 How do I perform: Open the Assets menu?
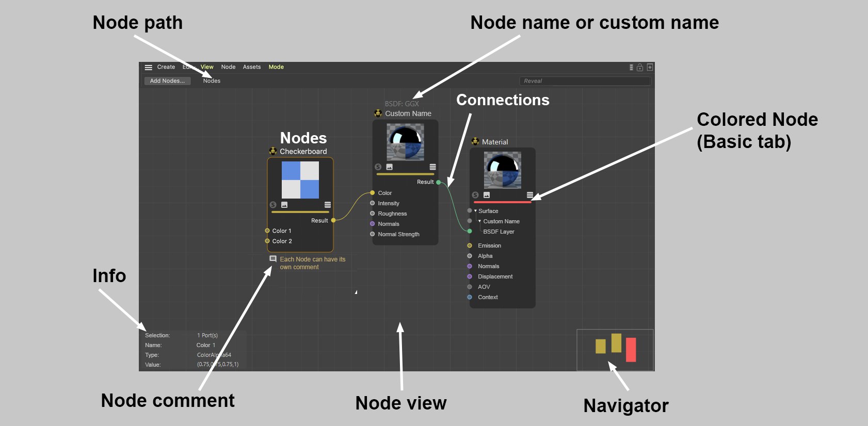coord(252,67)
